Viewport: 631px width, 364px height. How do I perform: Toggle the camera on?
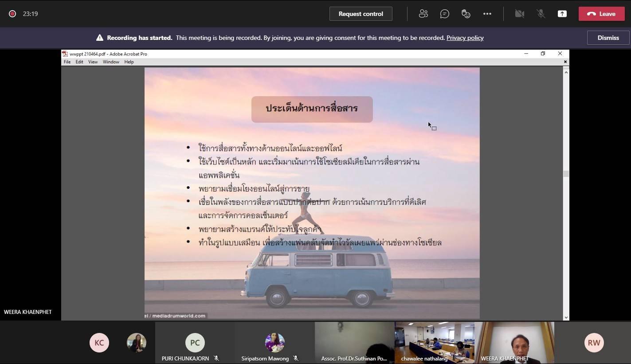(519, 14)
